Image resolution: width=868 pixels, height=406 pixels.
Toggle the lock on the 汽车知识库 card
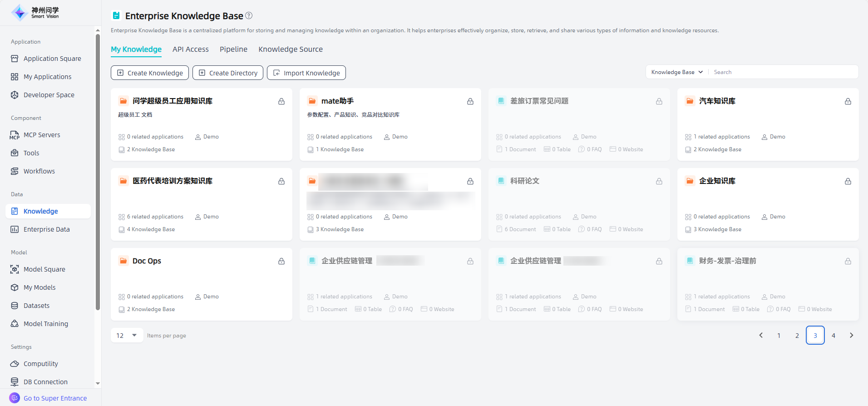click(848, 101)
